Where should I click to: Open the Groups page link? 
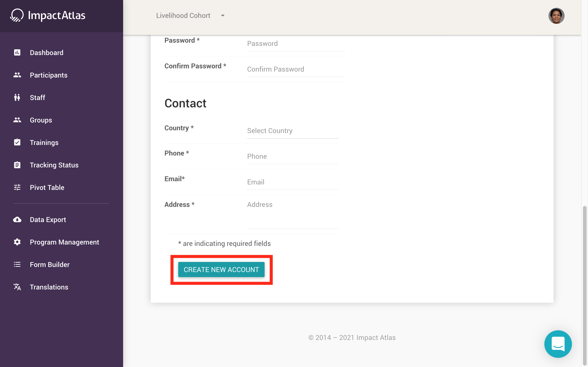(x=41, y=120)
